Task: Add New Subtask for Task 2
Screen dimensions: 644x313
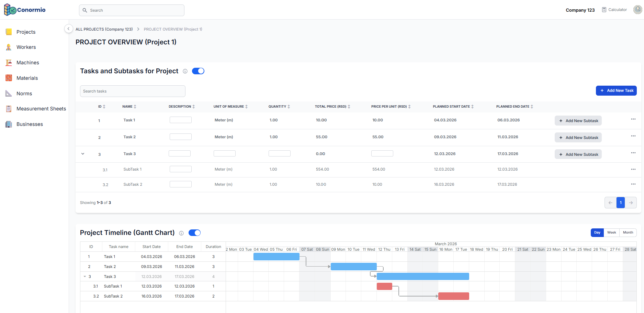Action: tap(578, 138)
